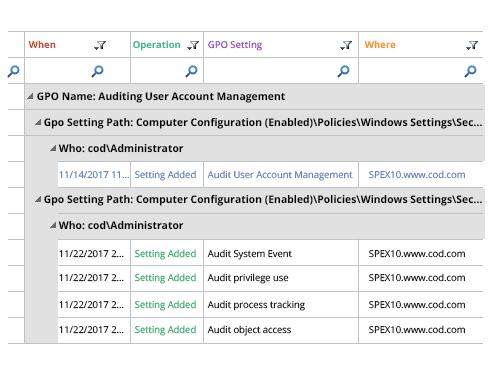Click the search icon under Operation column
The height and width of the screenshot is (390, 500).
click(x=192, y=71)
